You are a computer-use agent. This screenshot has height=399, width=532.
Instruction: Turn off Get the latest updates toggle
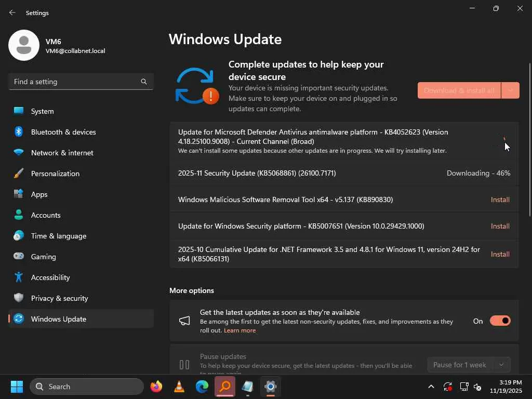(x=500, y=321)
